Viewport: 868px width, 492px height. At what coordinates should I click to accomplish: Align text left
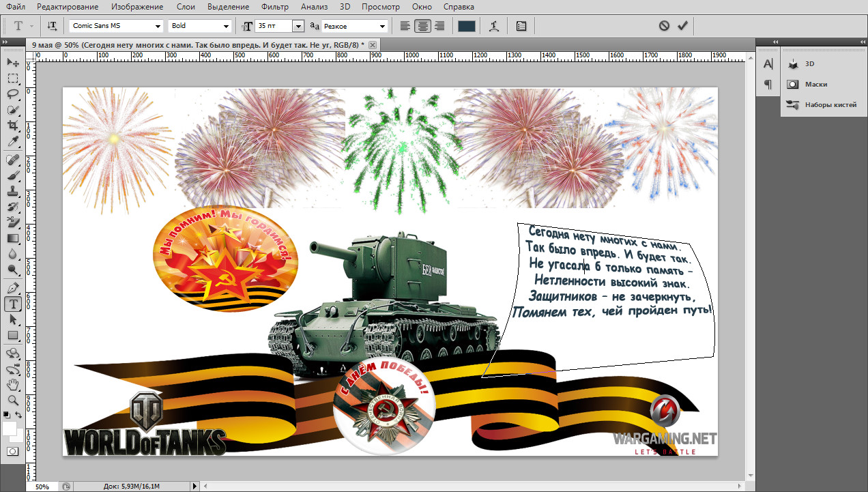click(405, 26)
